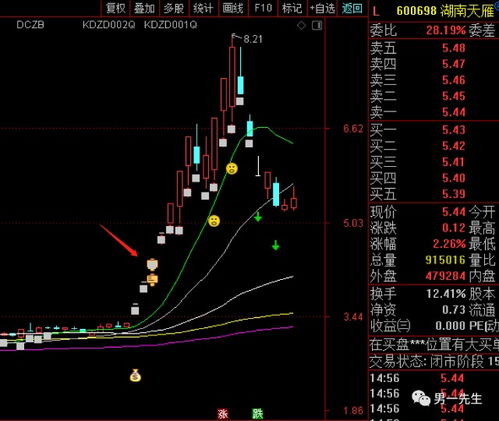Image resolution: width=499 pixels, height=421 pixels.
Task: Open the 统计 toolbar item
Action: coord(203,8)
